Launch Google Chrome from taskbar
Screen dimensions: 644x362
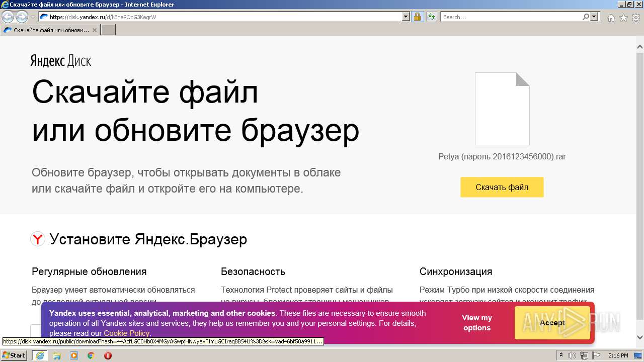91,355
